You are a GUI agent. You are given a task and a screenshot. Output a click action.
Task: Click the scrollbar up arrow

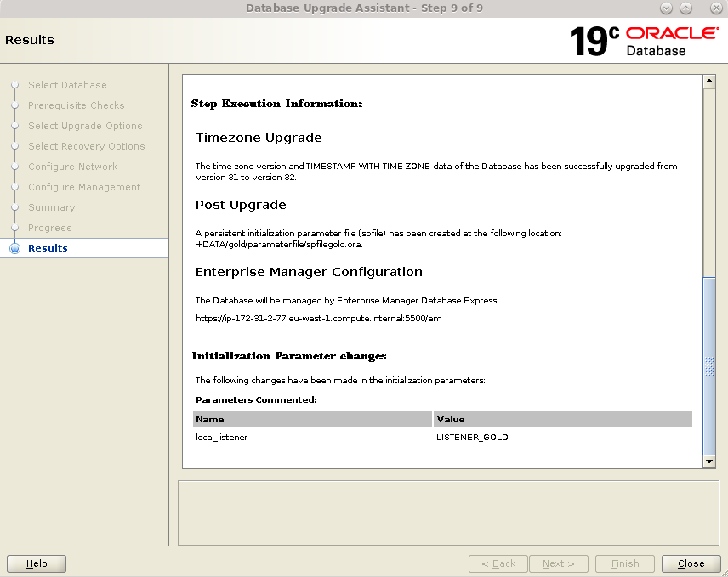[709, 80]
